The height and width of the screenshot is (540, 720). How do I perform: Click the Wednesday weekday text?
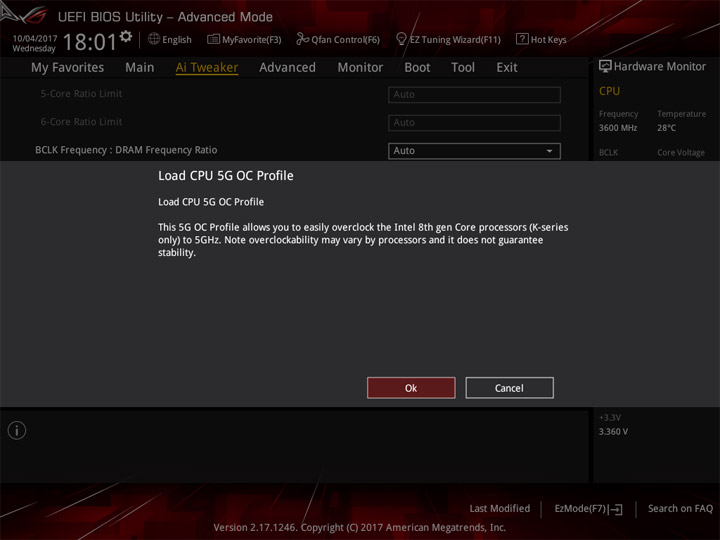pos(34,48)
